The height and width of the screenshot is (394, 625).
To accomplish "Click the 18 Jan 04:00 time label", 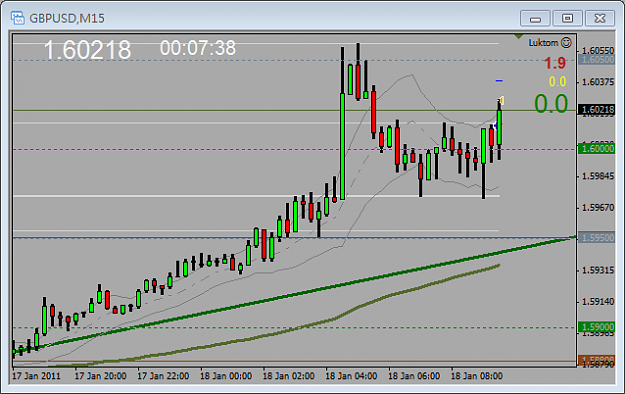I will point(351,376).
